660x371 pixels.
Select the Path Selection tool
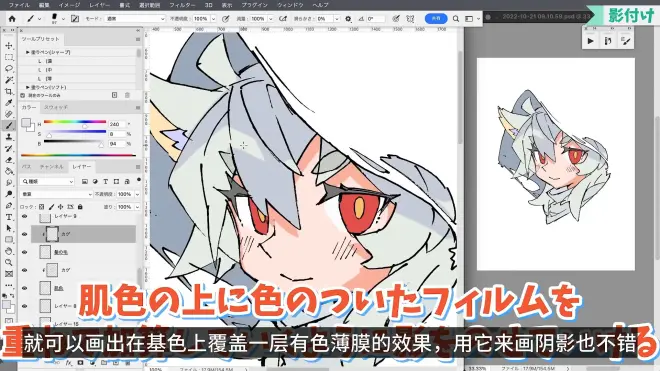[x=9, y=228]
